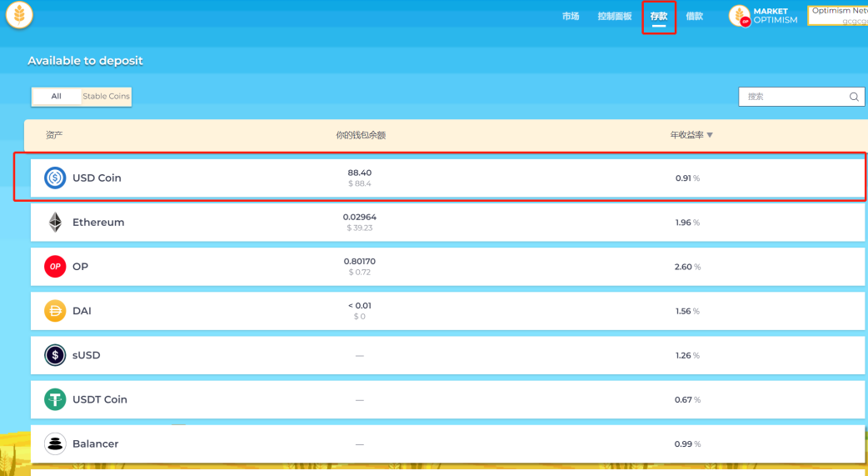
Task: Sort by 年收益率 column arrow
Action: pyautogui.click(x=710, y=135)
